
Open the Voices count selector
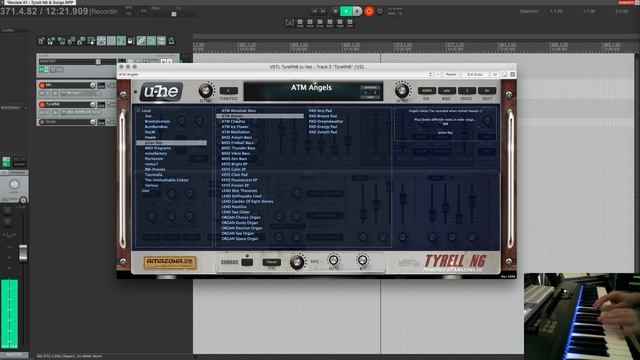pyautogui.click(x=467, y=91)
